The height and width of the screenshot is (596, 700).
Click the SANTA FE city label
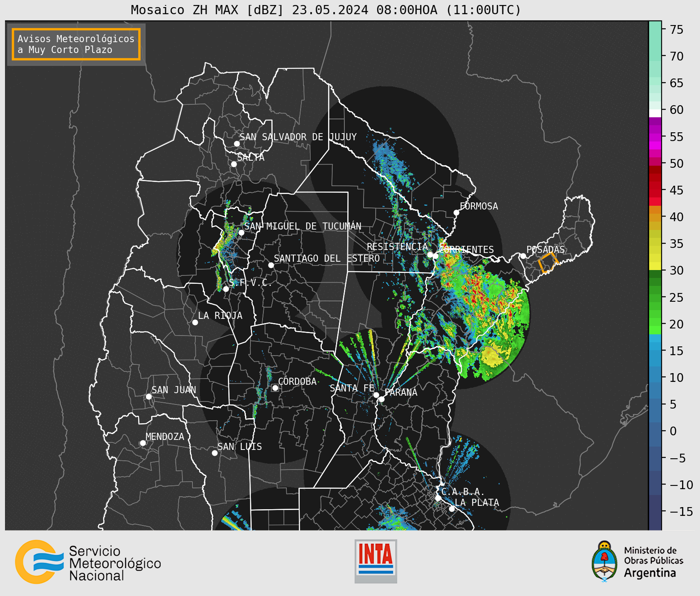click(352, 388)
